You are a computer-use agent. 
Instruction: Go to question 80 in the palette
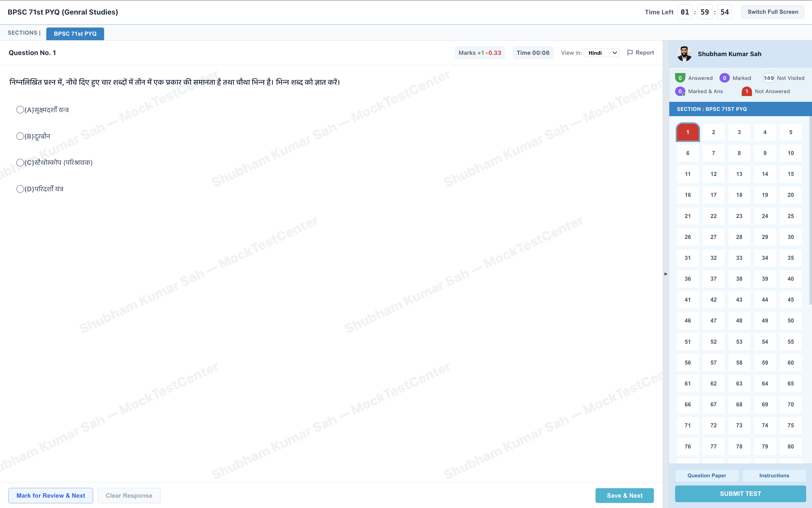click(791, 447)
